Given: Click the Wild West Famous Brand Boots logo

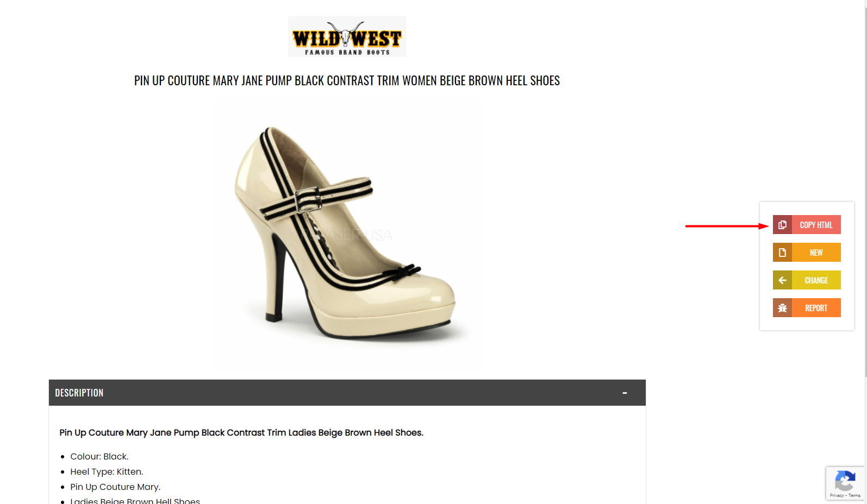Looking at the screenshot, I should pyautogui.click(x=347, y=37).
